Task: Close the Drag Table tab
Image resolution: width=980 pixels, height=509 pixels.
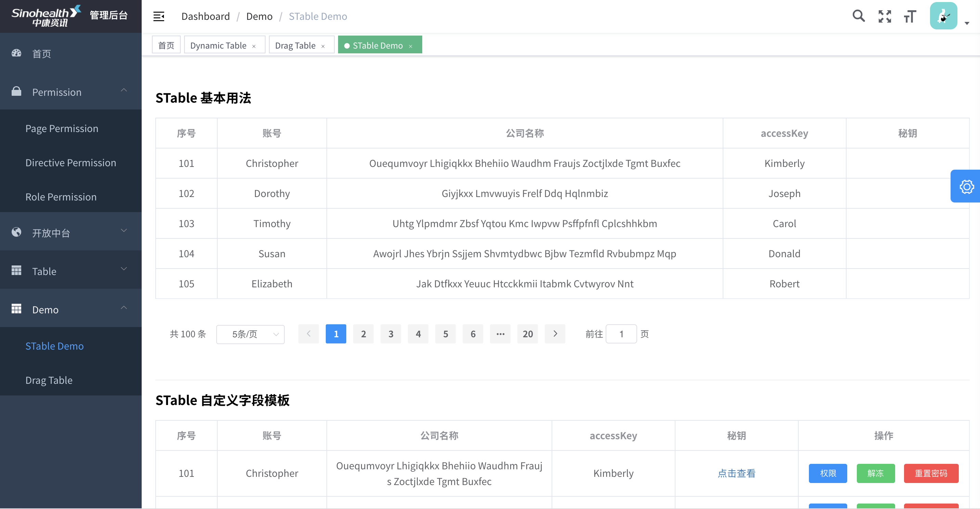Action: [x=323, y=47]
